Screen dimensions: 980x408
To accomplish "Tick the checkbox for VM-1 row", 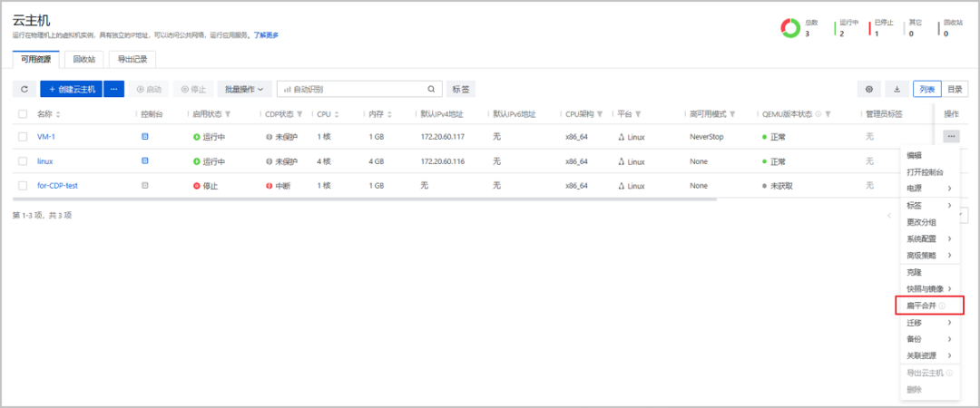I will pyautogui.click(x=24, y=136).
